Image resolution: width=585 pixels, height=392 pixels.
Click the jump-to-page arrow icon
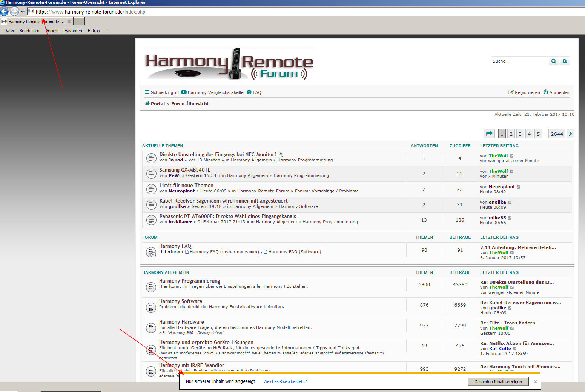click(x=489, y=134)
